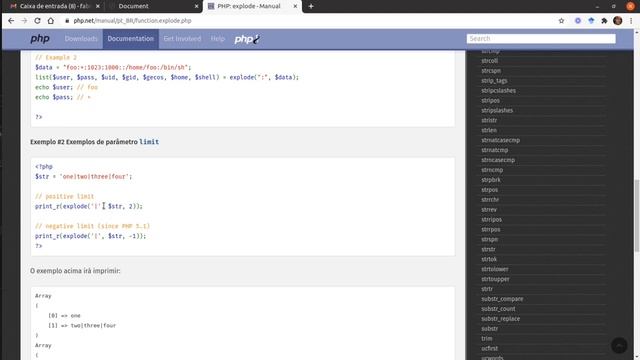
Task: Open the Documentation menu item
Action: tap(131, 39)
